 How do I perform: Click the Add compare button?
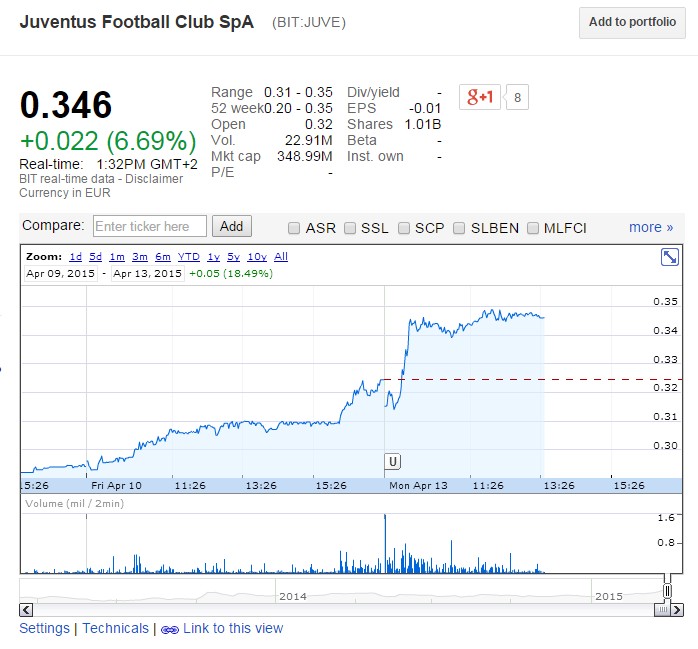tap(231, 227)
